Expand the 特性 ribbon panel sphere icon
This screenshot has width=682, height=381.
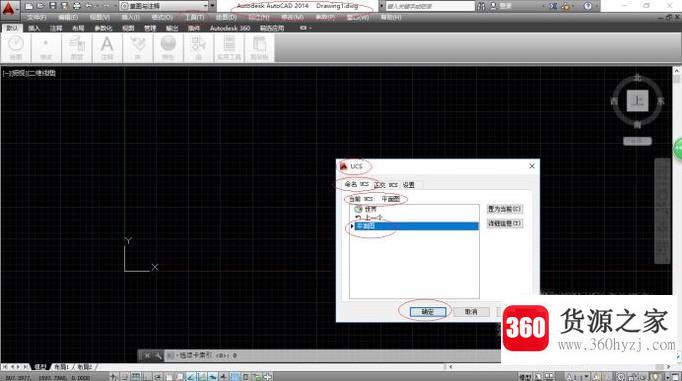coord(168,48)
